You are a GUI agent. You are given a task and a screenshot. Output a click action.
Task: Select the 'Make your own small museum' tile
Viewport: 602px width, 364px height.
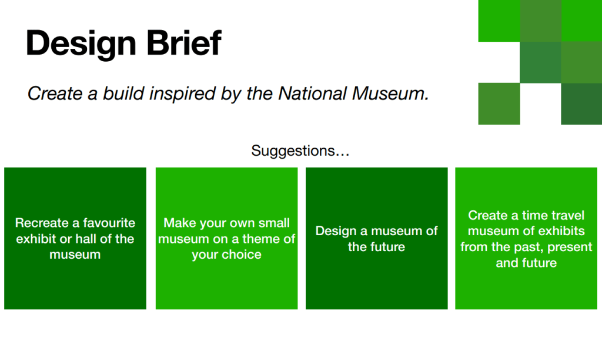226,238
